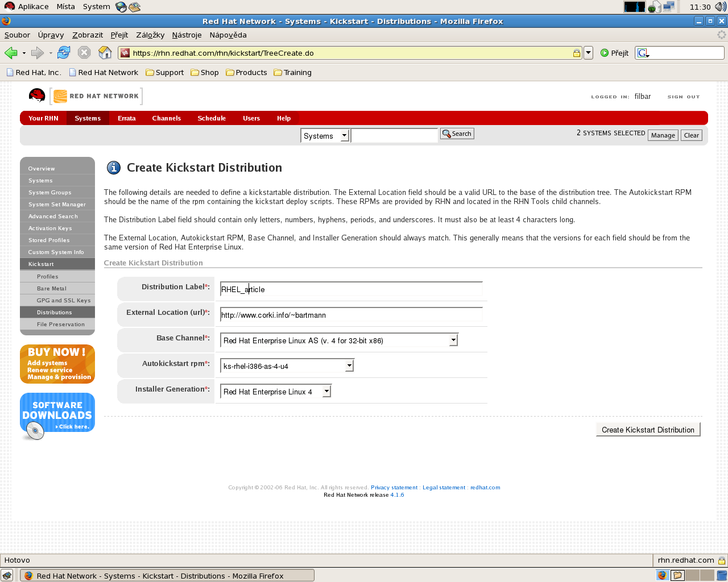Click the network monitor icon in top panel
The width and height of the screenshot is (728, 582).
click(x=669, y=7)
